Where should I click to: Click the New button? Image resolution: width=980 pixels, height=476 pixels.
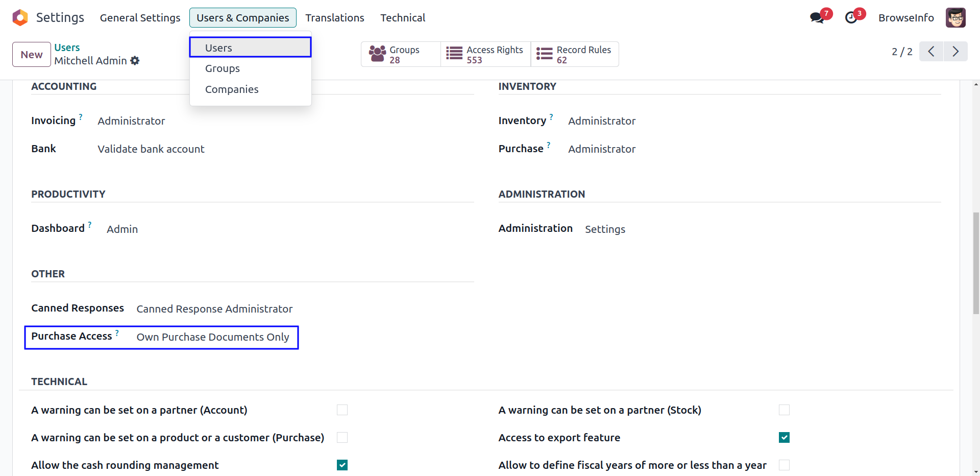(x=32, y=55)
